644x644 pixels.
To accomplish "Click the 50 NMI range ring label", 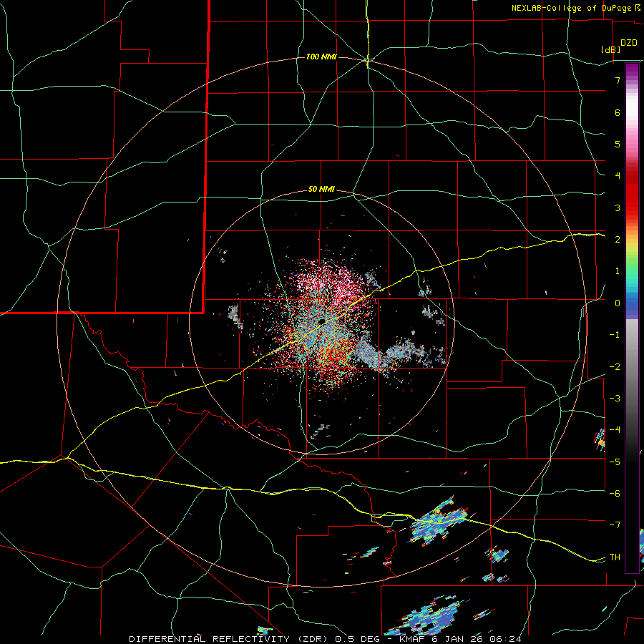I will [x=321, y=190].
